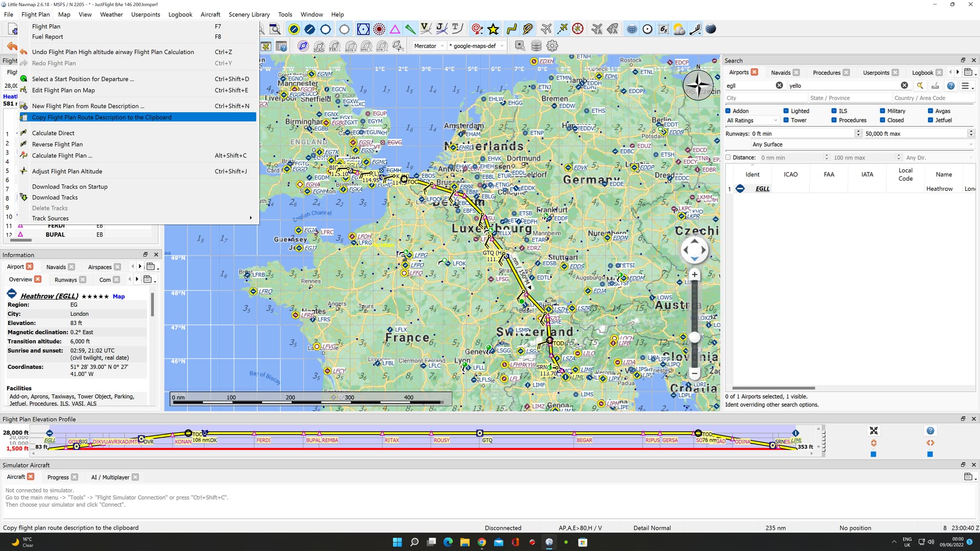Enable the Military checkbox
This screenshot has width=980, height=551.
pos(883,111)
